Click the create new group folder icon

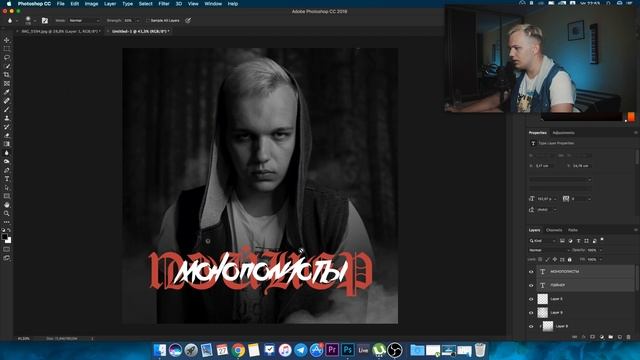(x=611, y=337)
